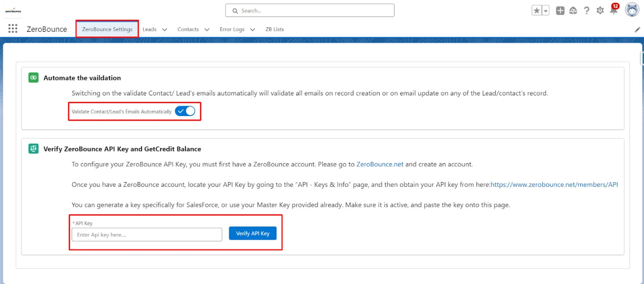Open notifications with the bell icon
Viewport: 644px width, 284px height.
point(614,11)
